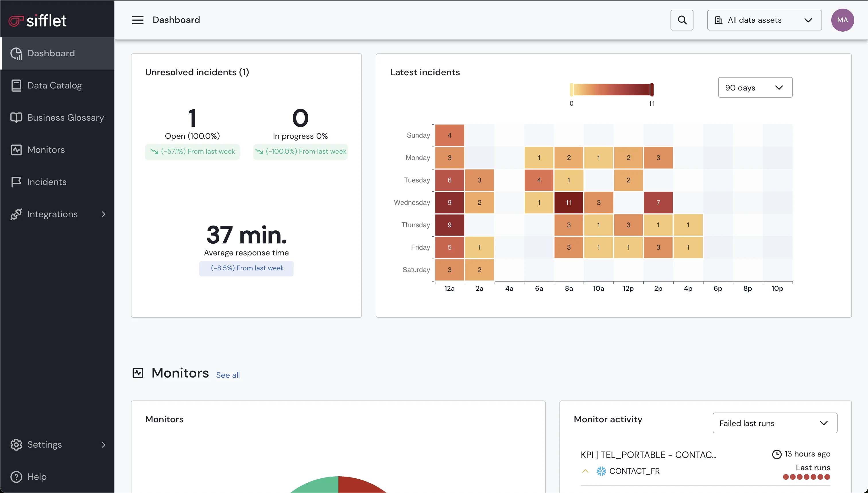The width and height of the screenshot is (868, 493).
Task: Open the 90 days period dropdown
Action: coord(755,87)
